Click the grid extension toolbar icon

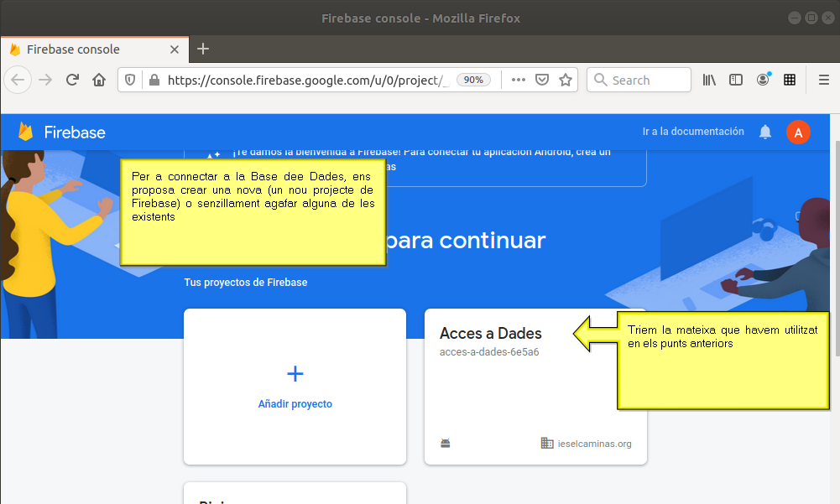(x=790, y=80)
